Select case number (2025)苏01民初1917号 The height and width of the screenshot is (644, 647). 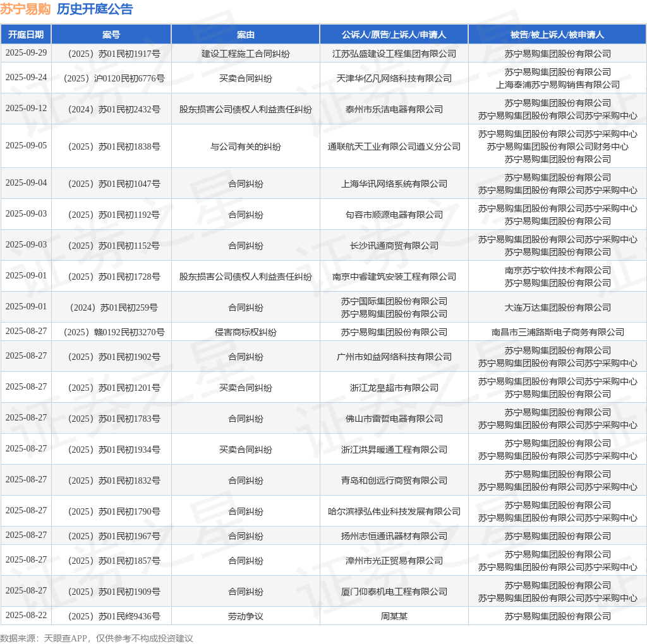(114, 54)
